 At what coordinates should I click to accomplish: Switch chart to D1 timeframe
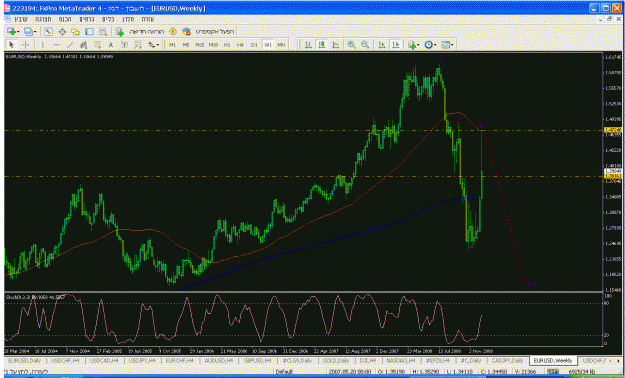tap(254, 45)
